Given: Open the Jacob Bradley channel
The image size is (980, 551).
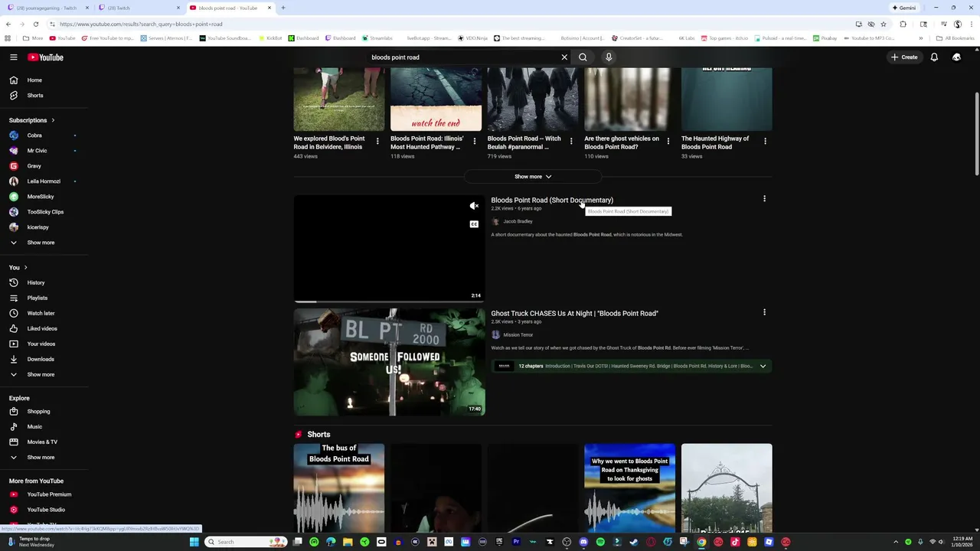Looking at the screenshot, I should pyautogui.click(x=518, y=222).
